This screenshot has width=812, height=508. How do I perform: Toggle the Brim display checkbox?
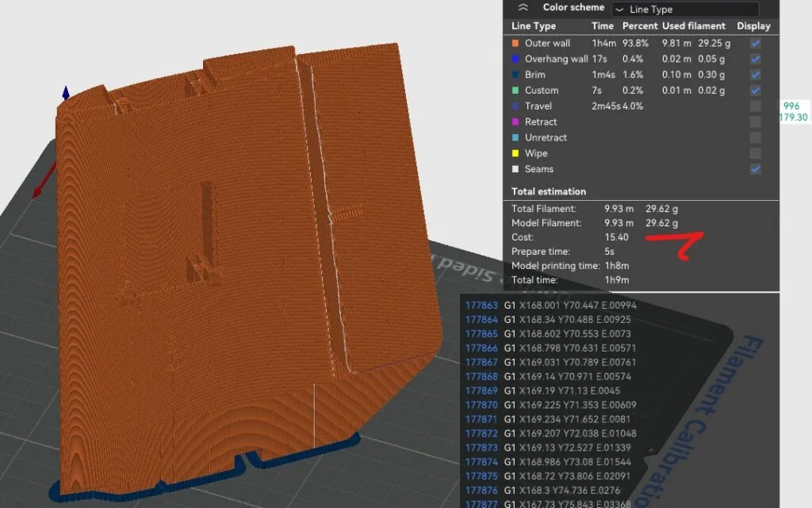click(755, 75)
